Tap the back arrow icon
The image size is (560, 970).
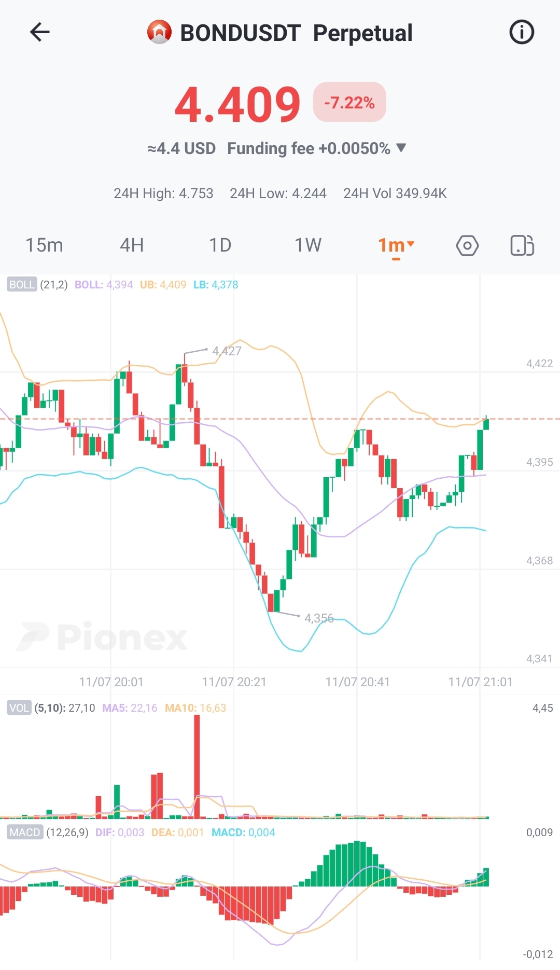point(39,33)
